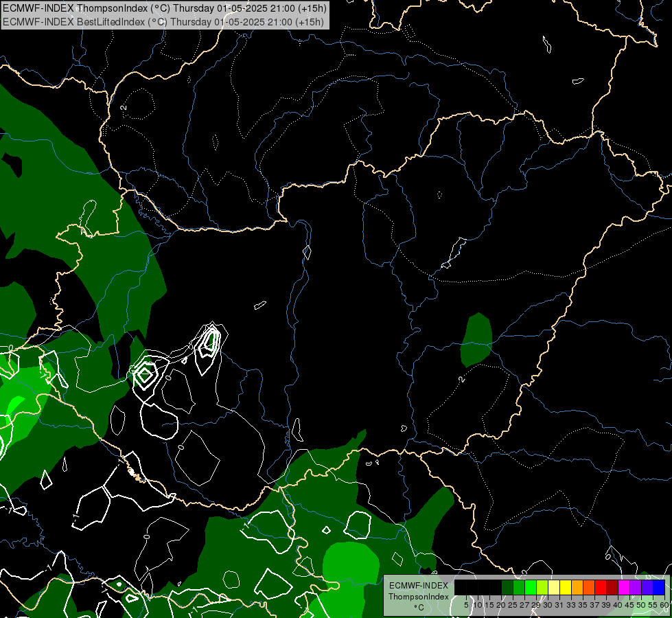This screenshot has width=672, height=618.
Task: Select the medium green 25–27 legend swatch
Action: (x=519, y=587)
